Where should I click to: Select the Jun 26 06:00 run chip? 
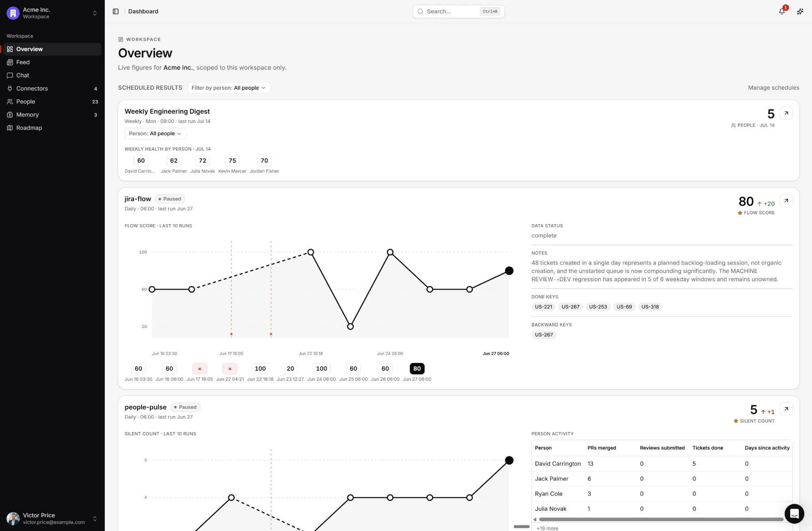(385, 369)
